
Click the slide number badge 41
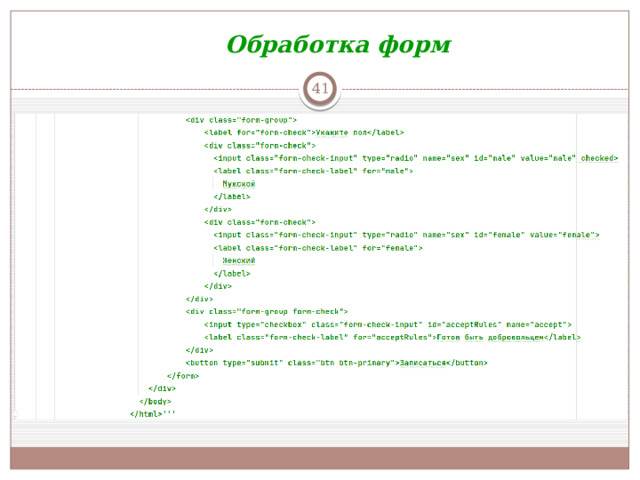320,89
